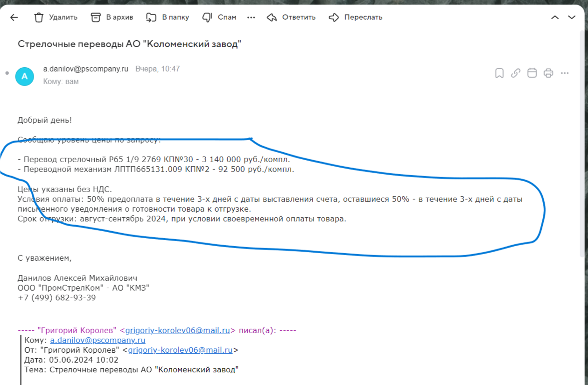Click the subject Стрелочные переводы АО "Коломенский завод"
Screen dimensions: 588x385
click(129, 44)
